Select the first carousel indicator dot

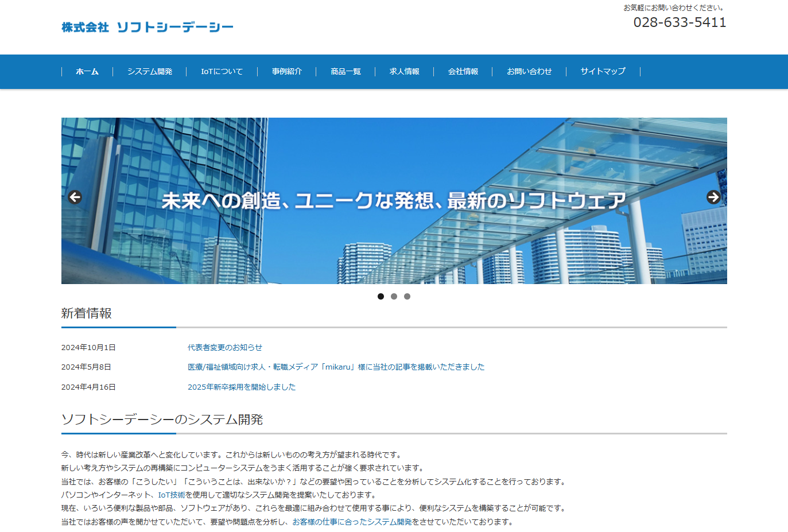coord(381,297)
